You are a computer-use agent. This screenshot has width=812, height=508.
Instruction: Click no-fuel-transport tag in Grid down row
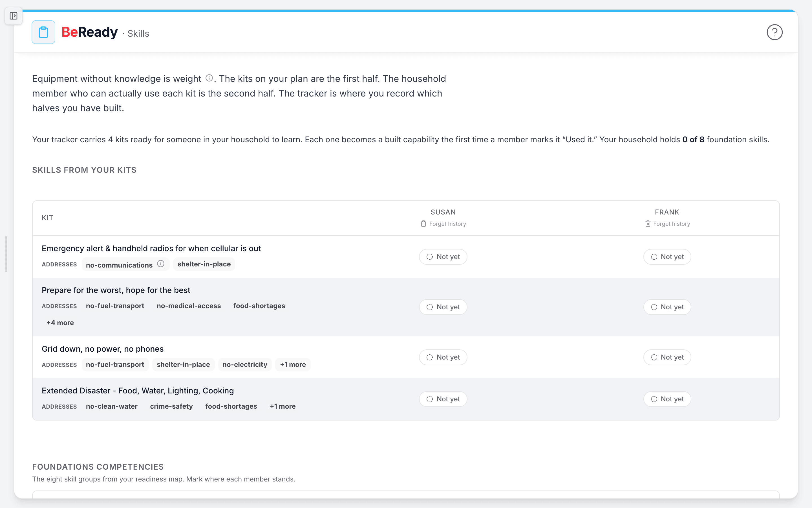click(115, 365)
